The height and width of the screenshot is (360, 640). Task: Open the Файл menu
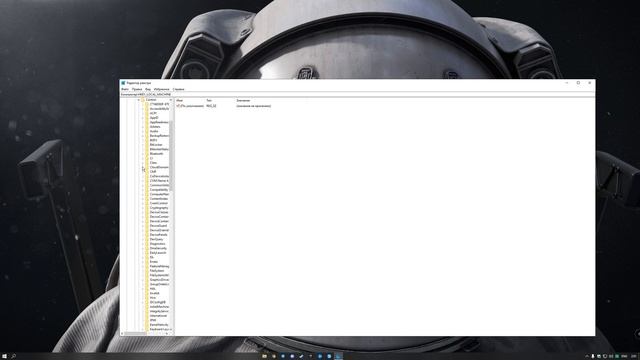(125, 89)
